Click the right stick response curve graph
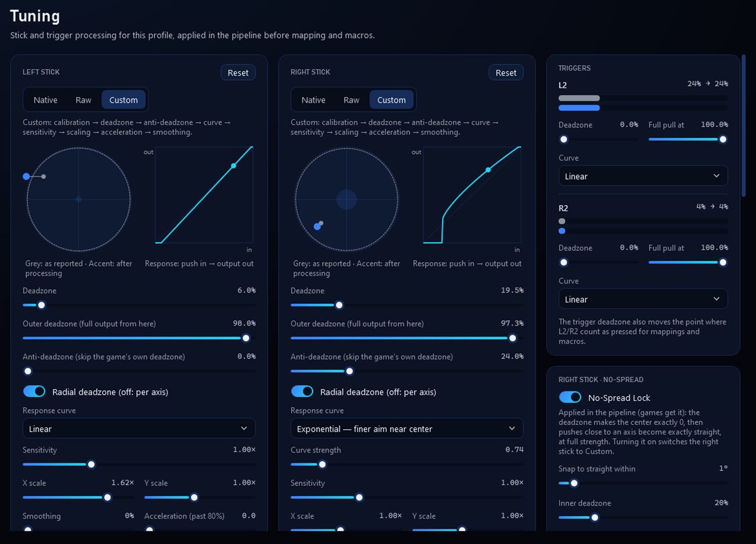The image size is (756, 544). (472, 195)
